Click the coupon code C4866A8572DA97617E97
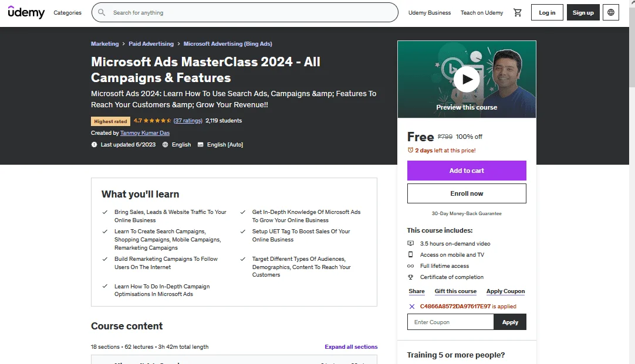 point(455,307)
